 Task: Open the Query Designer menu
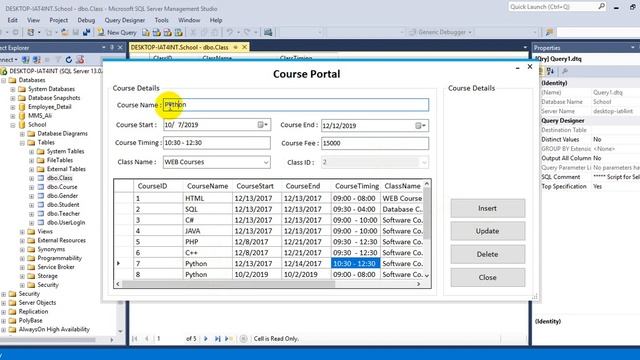tap(125, 20)
